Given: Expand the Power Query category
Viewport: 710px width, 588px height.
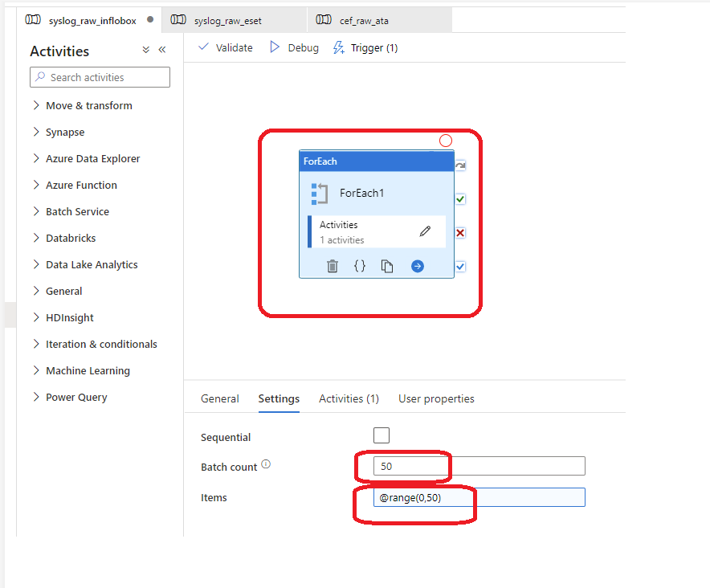Looking at the screenshot, I should (x=70, y=398).
